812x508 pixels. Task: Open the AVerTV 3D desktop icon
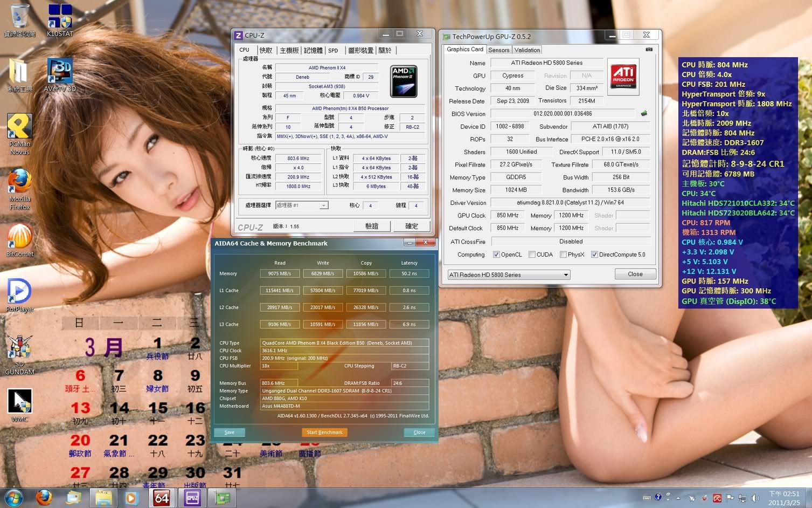[x=60, y=74]
